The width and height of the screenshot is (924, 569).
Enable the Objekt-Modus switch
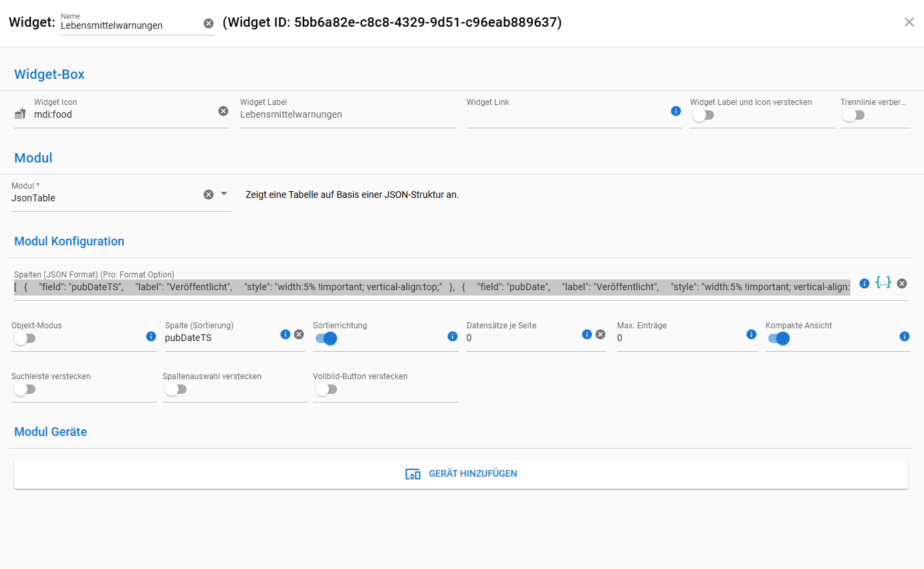click(24, 338)
